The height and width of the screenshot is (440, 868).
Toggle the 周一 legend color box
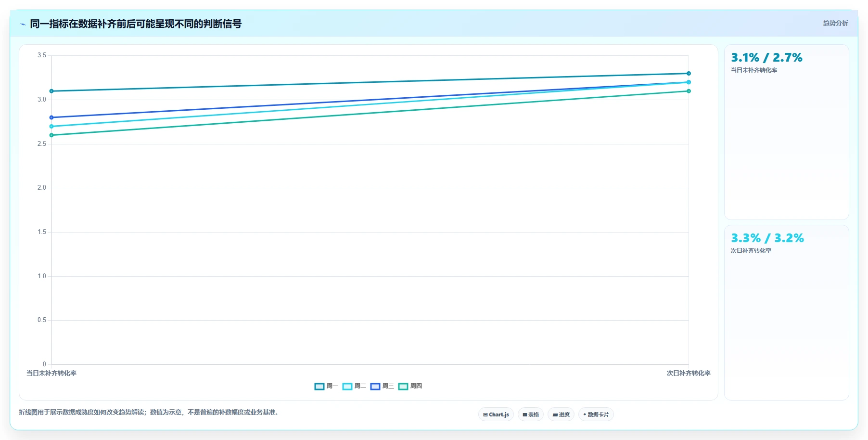319,386
